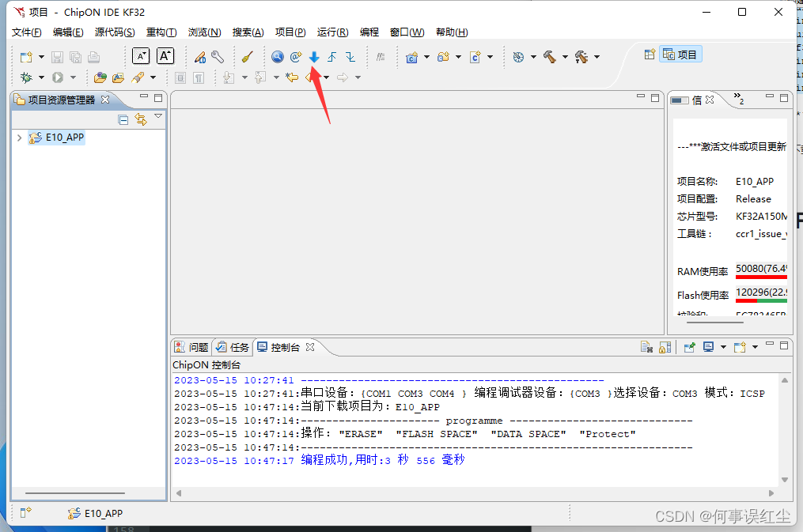803x532 pixels.
Task: Click the New wizard icon
Action: pyautogui.click(x=26, y=57)
